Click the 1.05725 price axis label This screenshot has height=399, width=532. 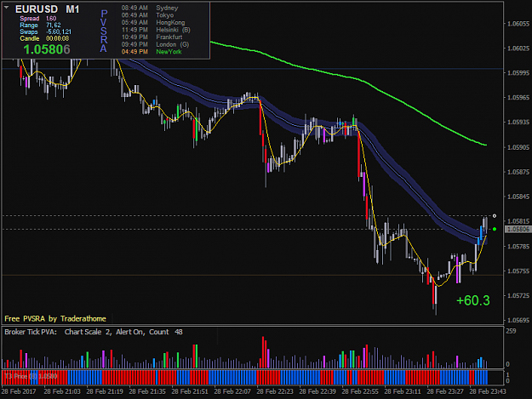pos(518,296)
